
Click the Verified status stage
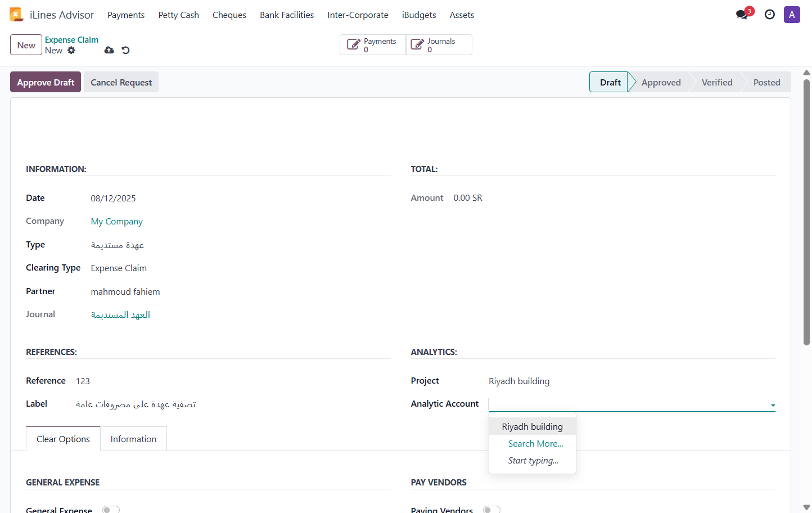click(717, 82)
